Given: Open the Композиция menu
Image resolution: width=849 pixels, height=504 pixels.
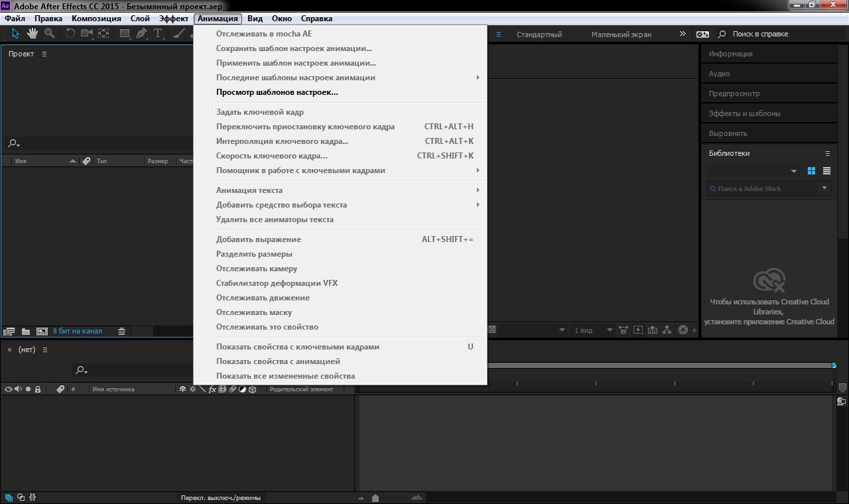Looking at the screenshot, I should pos(96,19).
